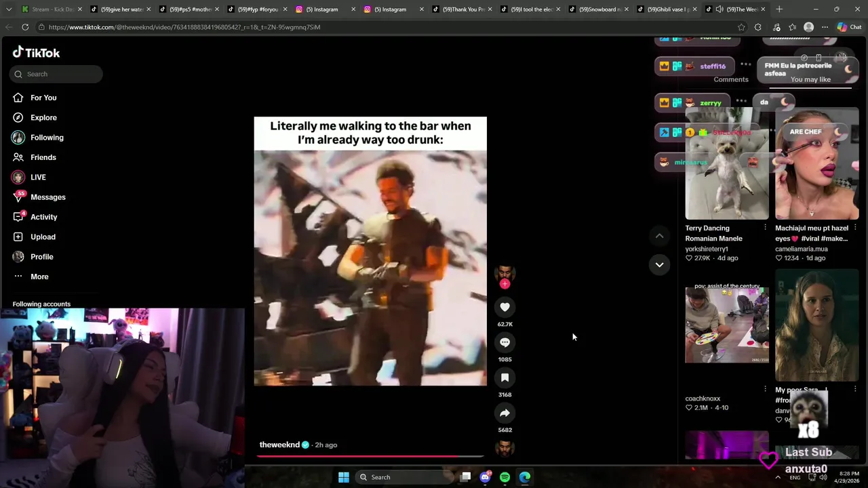The width and height of the screenshot is (868, 488).
Task: Switch to the Snowboard TikTok tab
Action: click(x=598, y=9)
